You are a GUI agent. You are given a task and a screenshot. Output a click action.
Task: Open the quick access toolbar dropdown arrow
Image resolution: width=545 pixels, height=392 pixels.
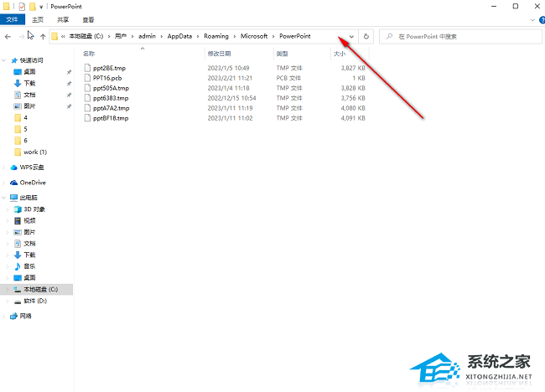(41, 7)
